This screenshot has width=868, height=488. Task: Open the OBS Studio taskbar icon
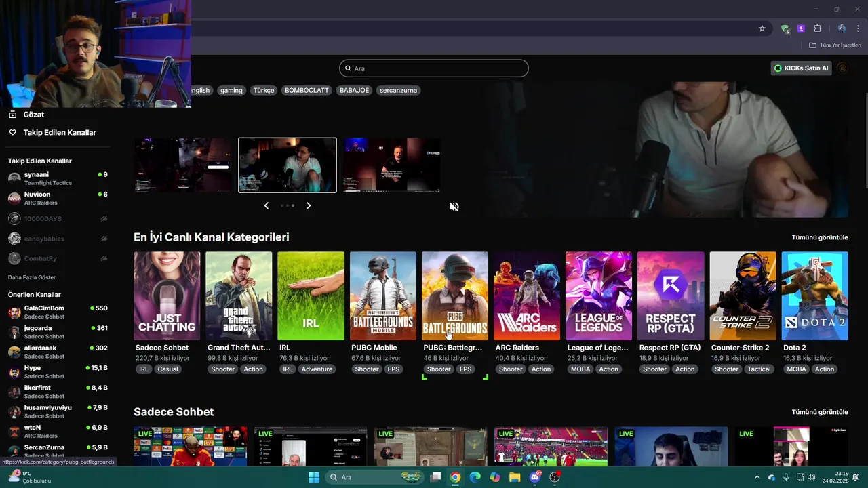[555, 477]
